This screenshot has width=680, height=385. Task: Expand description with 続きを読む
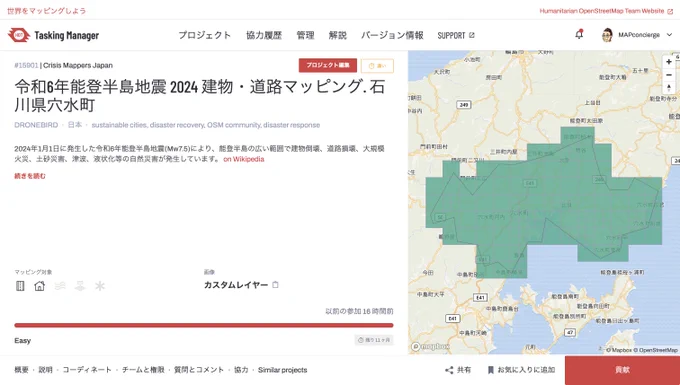[30, 176]
